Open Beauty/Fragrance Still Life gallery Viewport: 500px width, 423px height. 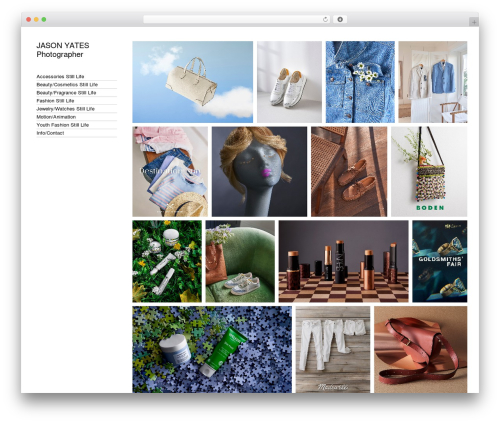pyautogui.click(x=66, y=93)
